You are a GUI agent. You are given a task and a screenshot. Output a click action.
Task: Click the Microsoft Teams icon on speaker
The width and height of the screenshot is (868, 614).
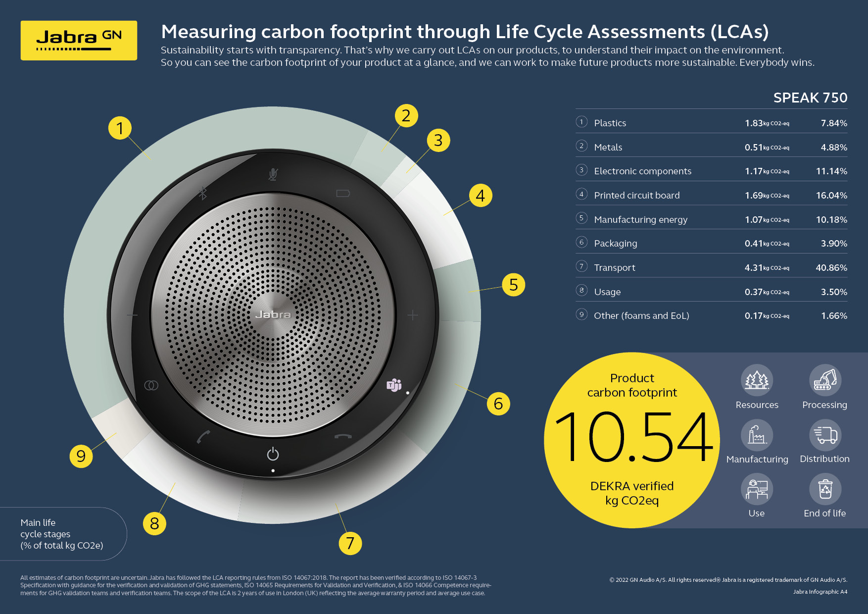(x=394, y=385)
